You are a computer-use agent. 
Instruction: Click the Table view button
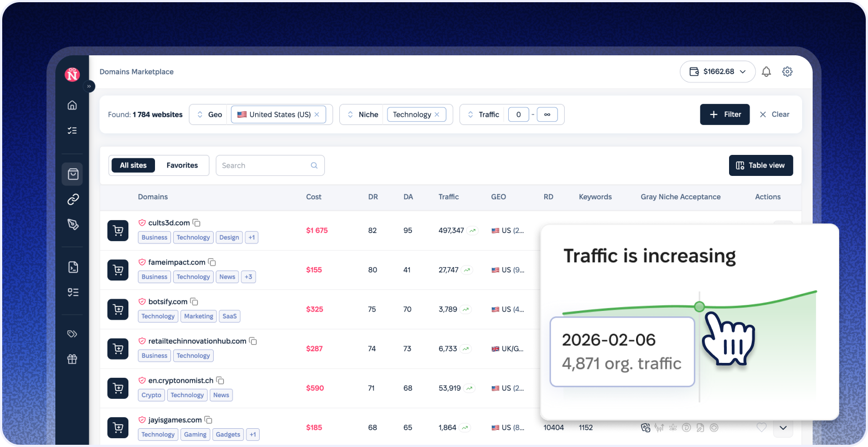(761, 165)
